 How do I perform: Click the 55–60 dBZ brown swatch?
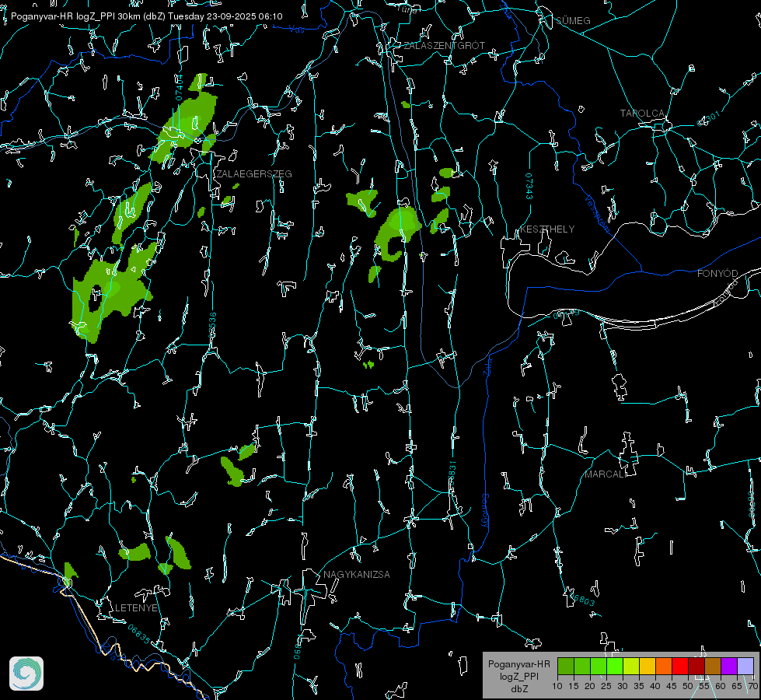pos(713,666)
